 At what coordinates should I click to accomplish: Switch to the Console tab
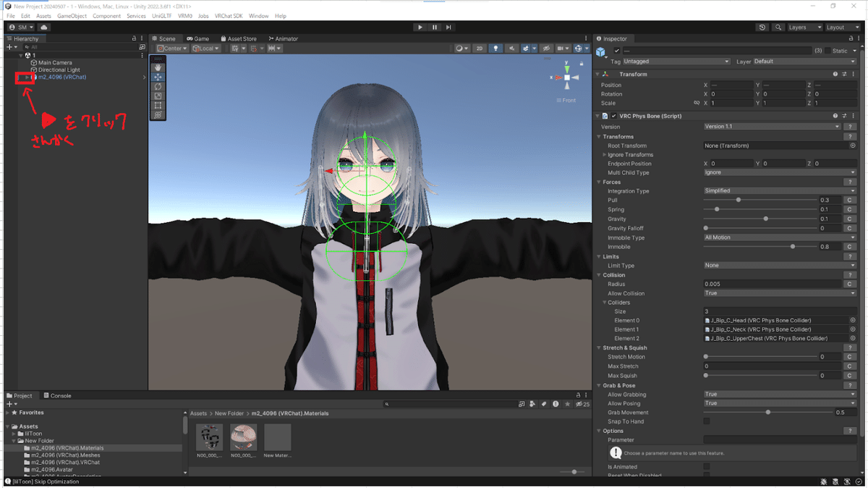click(x=57, y=396)
